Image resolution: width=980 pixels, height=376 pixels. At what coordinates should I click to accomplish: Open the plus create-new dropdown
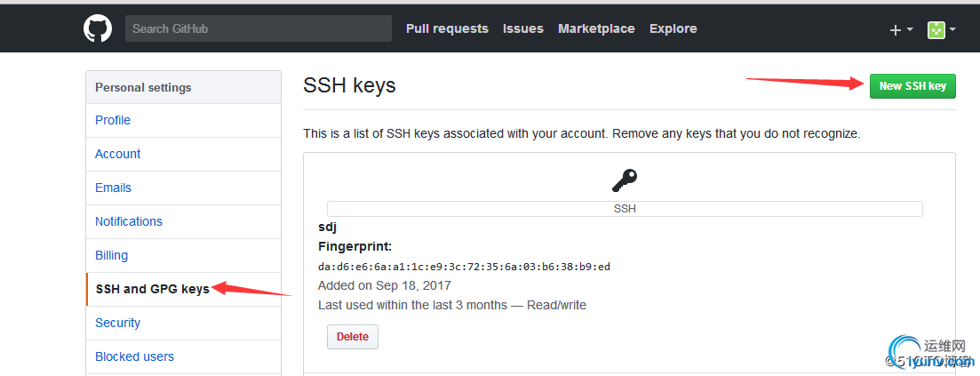coord(901,29)
